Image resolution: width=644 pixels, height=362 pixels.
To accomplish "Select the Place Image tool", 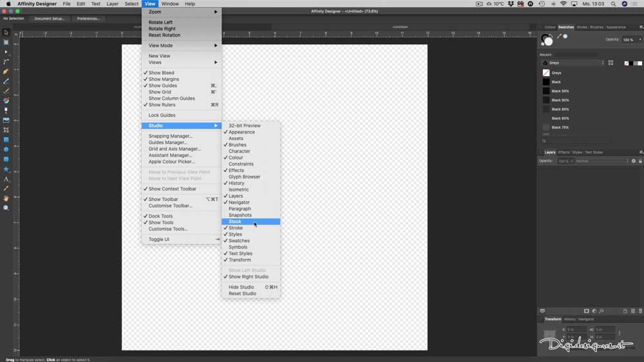I will coord(6,120).
